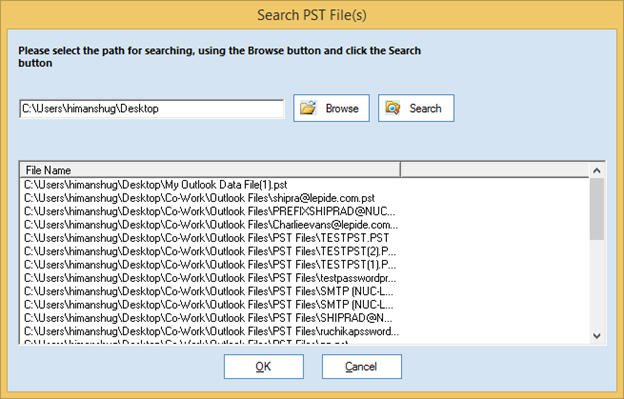Click the File Name column header
This screenshot has height=399, width=624.
pyautogui.click(x=210, y=170)
